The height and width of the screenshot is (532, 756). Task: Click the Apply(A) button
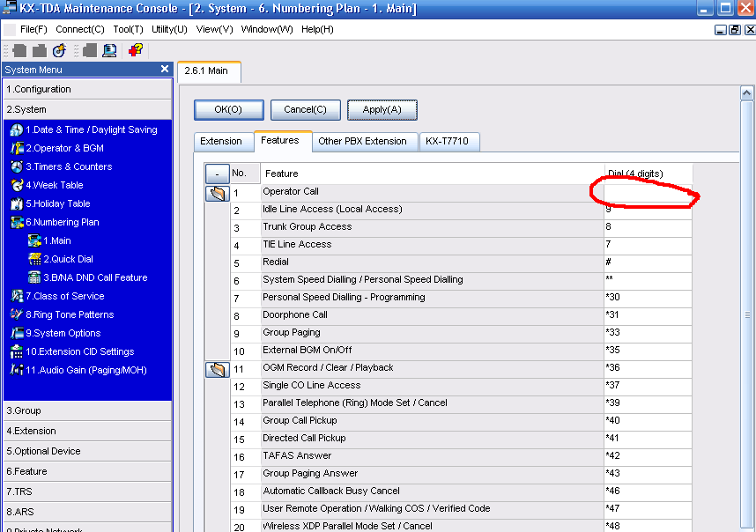point(382,110)
